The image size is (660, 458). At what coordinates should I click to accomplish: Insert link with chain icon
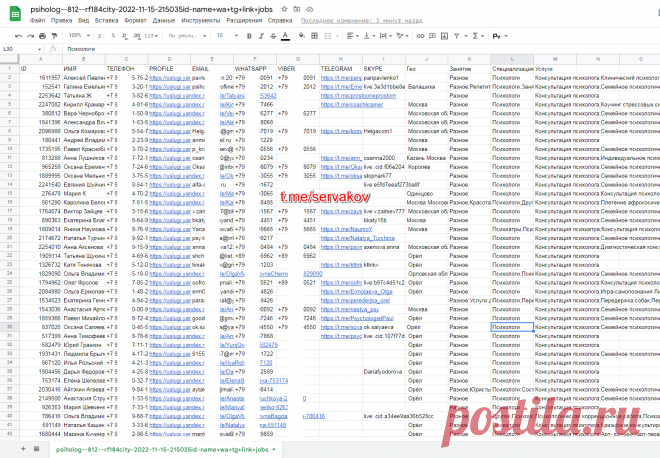point(420,36)
